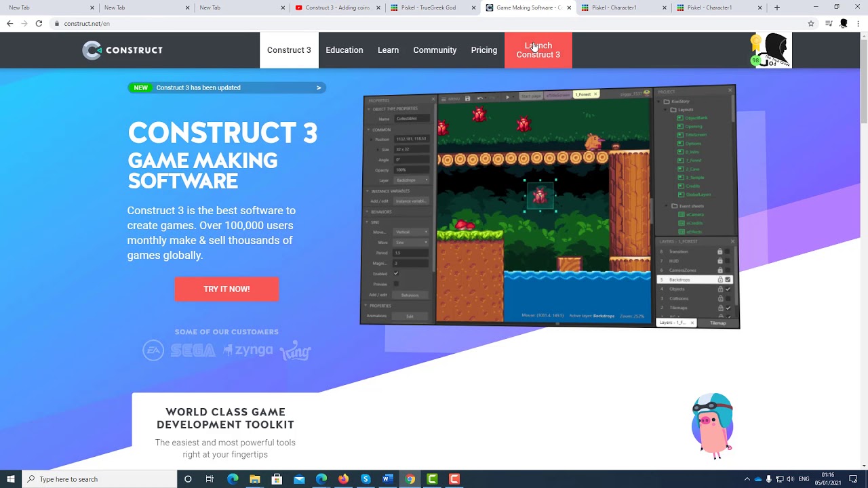Go back using the browser back arrow
Viewport: 868px width, 488px height.
pyautogui.click(x=9, y=23)
